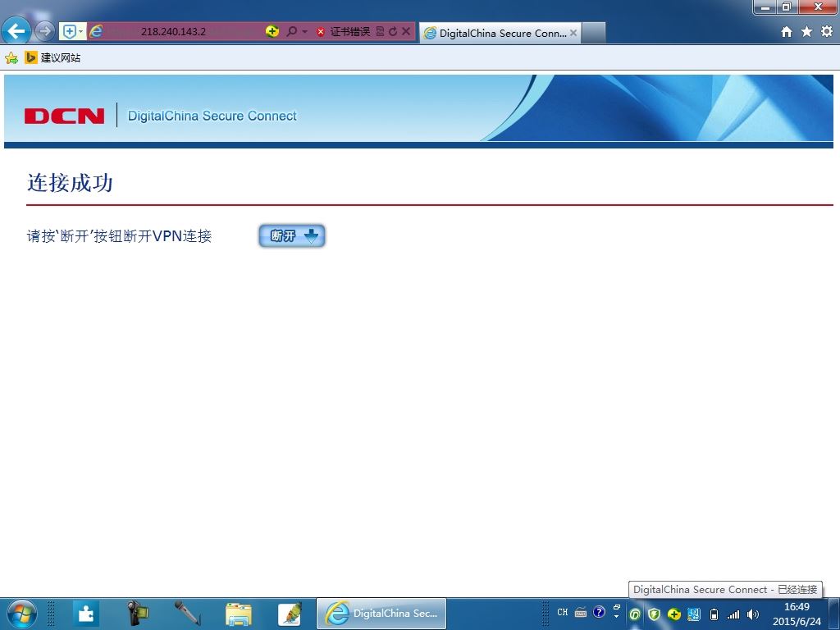840x630 pixels.
Task: Check battery status tray icon
Action: pyautogui.click(x=714, y=614)
